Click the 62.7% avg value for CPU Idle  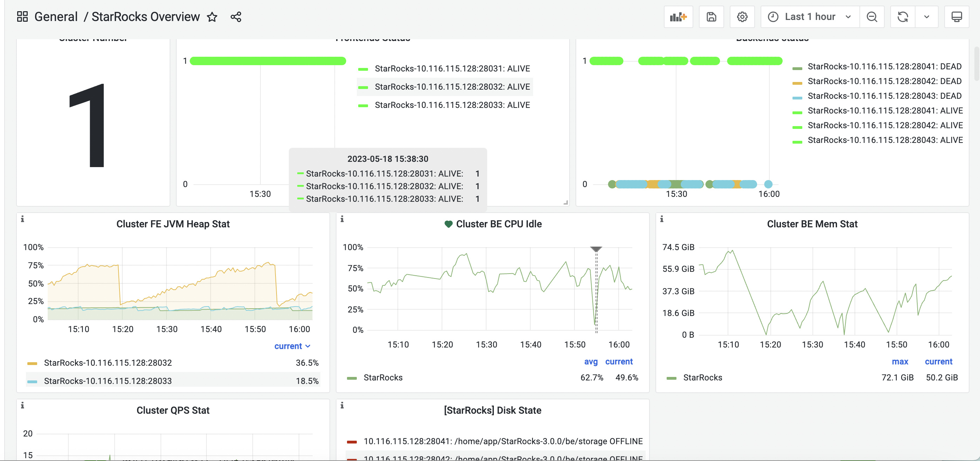pos(592,377)
